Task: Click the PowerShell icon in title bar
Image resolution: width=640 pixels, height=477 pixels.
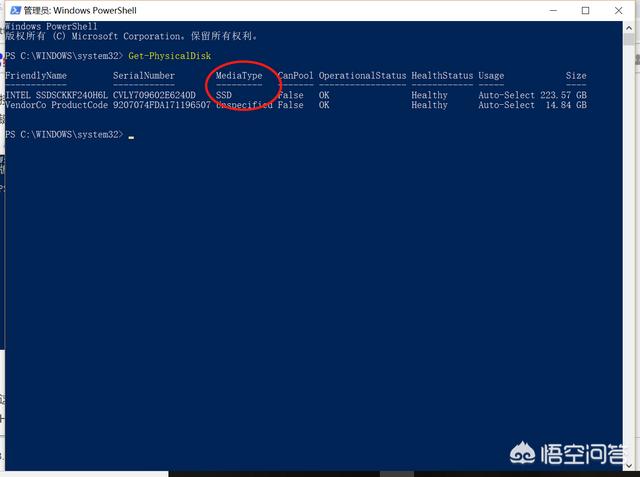Action: [x=16, y=10]
